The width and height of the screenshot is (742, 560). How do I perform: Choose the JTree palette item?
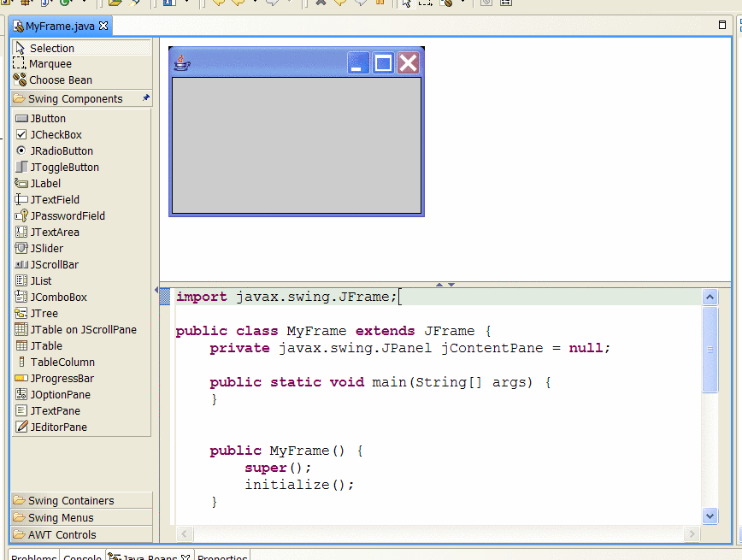click(44, 314)
